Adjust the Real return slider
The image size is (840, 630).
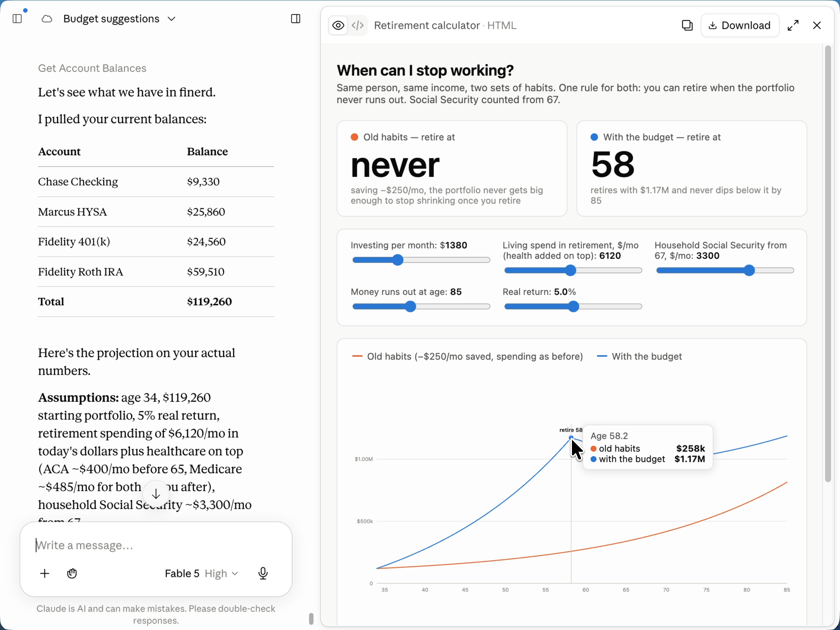coord(573,307)
